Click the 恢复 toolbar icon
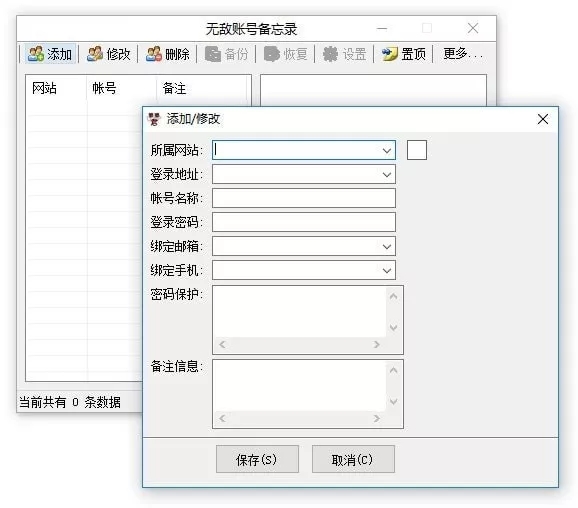This screenshot has height=508, width=578. [272, 54]
